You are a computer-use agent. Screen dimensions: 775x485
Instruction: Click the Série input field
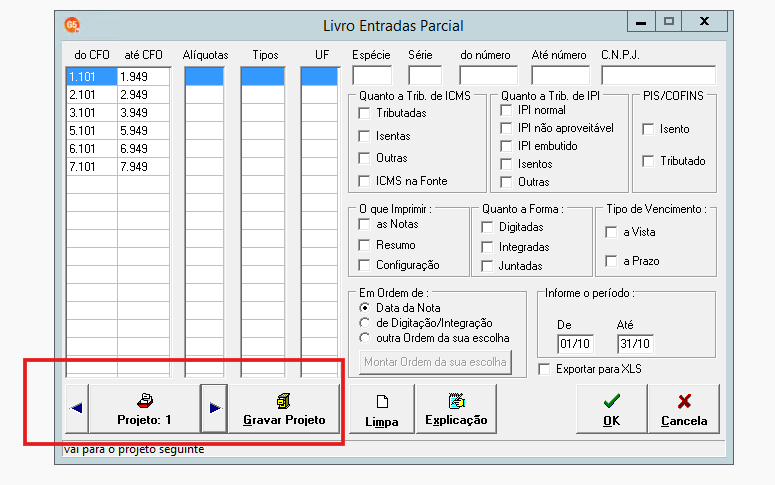pyautogui.click(x=425, y=76)
